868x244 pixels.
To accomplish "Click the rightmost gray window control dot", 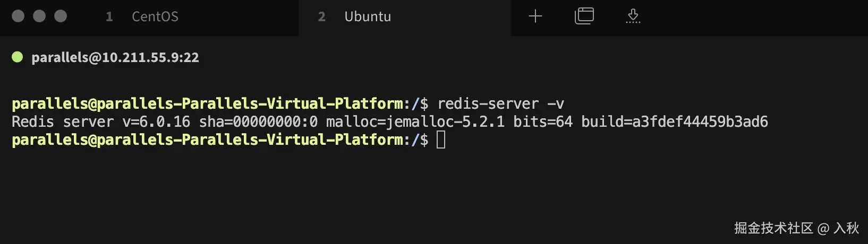I will [61, 16].
